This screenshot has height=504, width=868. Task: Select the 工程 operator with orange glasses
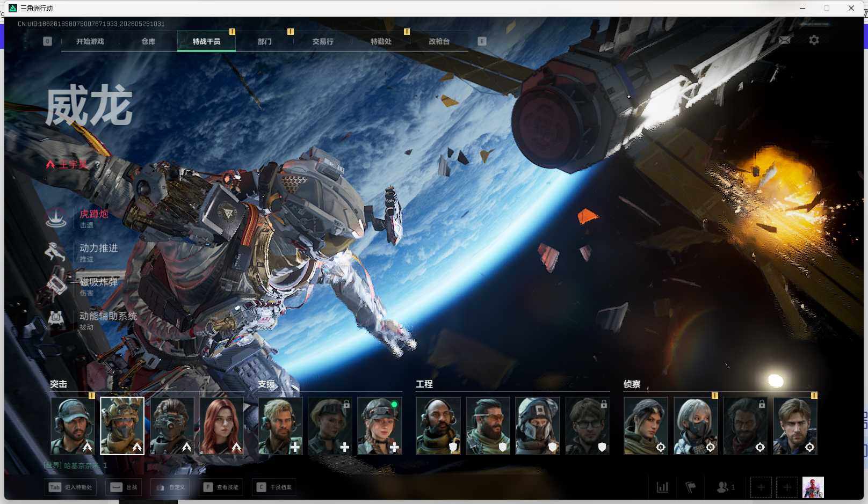point(488,426)
